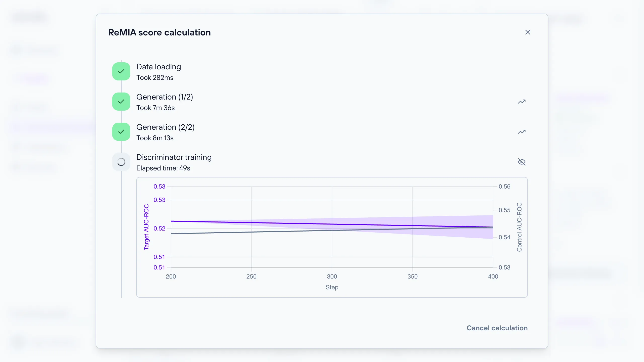Select 'Took 7m 36s' text
This screenshot has width=644, height=362.
pyautogui.click(x=155, y=108)
